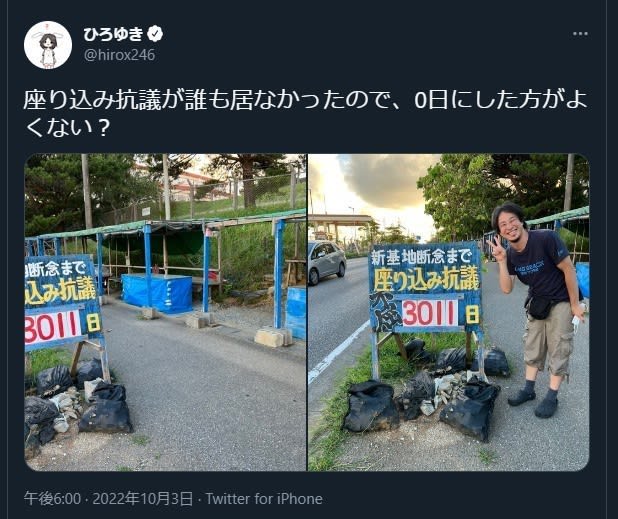Viewport: 618px width, 519px height.
Task: Click the partial 3011 sign in left photo
Action: (x=52, y=327)
